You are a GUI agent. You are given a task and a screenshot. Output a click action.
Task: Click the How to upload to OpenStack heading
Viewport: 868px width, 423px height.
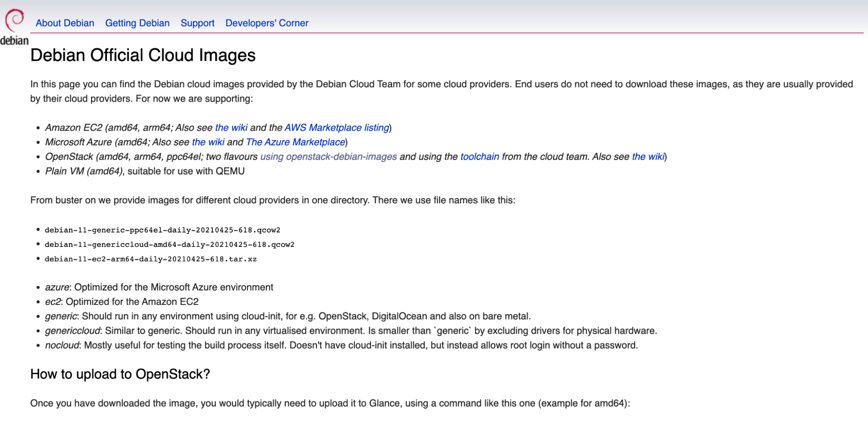(120, 374)
